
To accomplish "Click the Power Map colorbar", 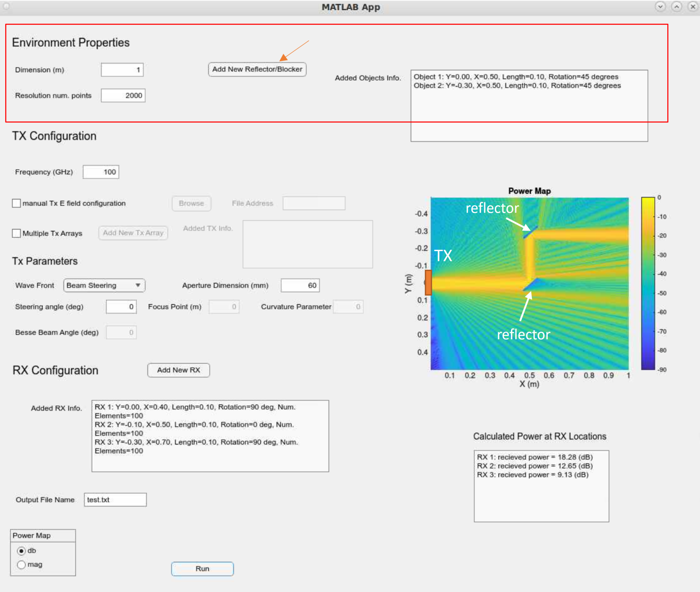I will [x=648, y=283].
